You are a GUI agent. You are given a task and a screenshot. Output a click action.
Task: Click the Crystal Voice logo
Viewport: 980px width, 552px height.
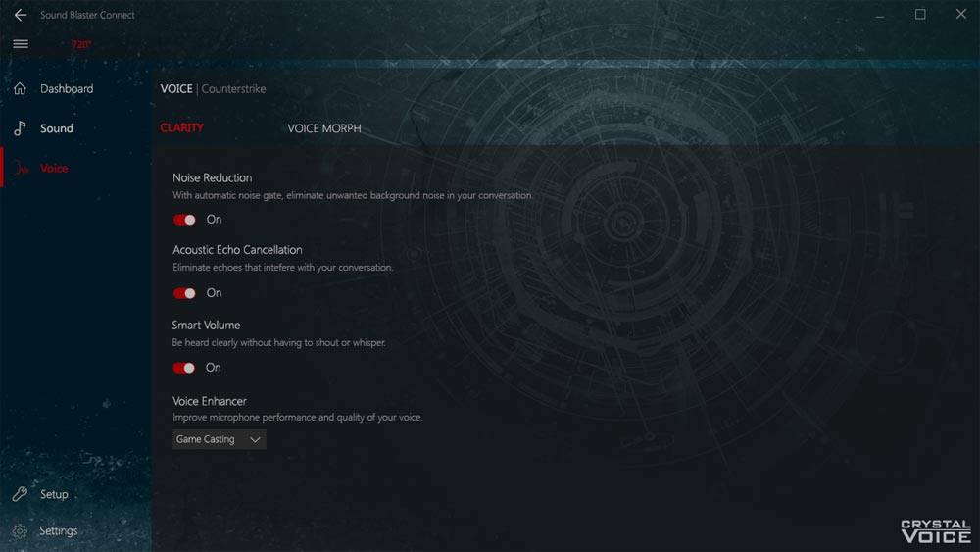[935, 530]
